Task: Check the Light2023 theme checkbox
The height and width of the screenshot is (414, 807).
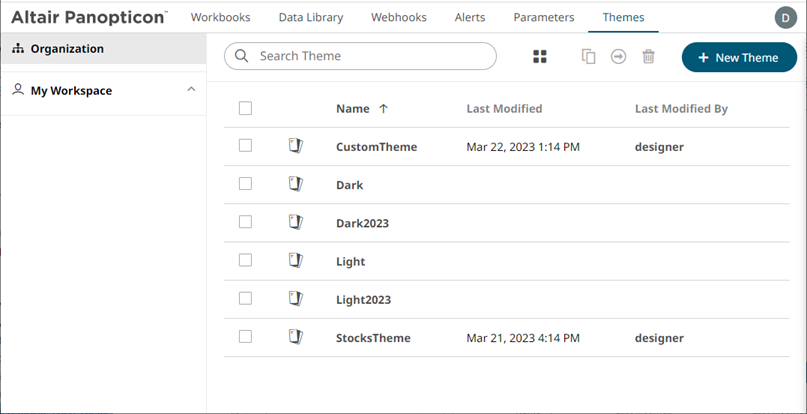Action: (x=246, y=298)
